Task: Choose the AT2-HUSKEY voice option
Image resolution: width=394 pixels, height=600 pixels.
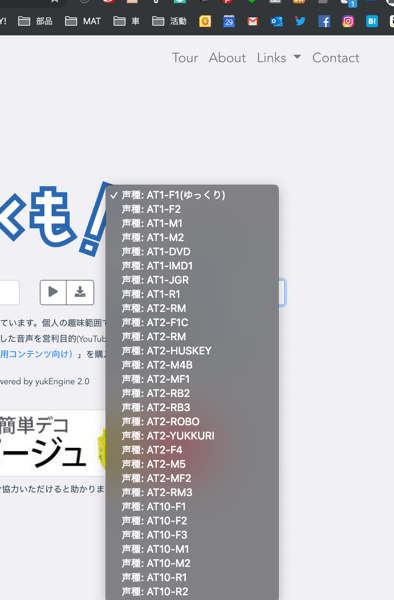Action: [192, 351]
